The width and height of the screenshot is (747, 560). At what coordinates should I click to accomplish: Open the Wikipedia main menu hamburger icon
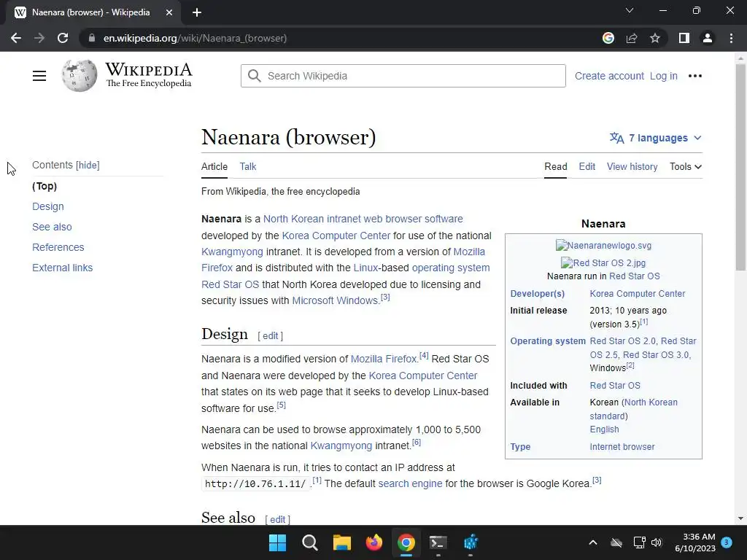coord(39,76)
